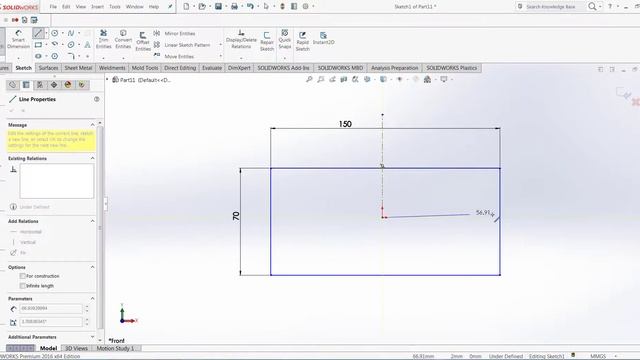Switch to the Evaluate tab
The height and width of the screenshot is (360, 640).
coord(212,68)
